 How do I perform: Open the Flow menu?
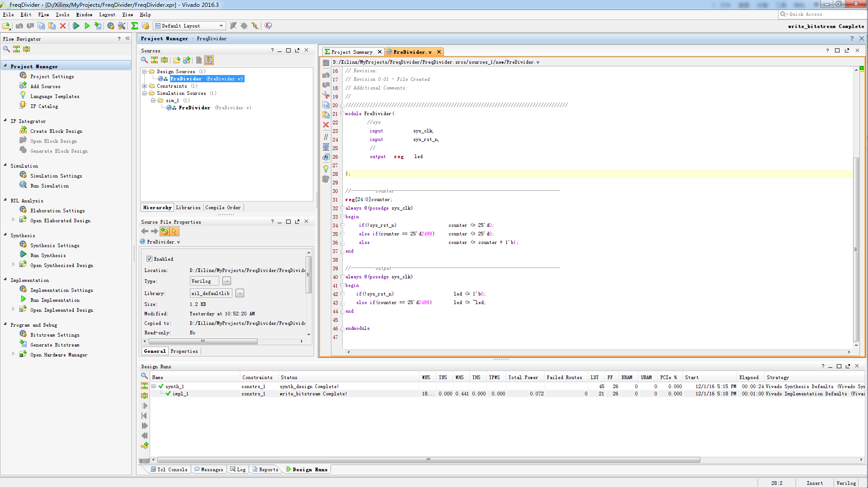43,15
